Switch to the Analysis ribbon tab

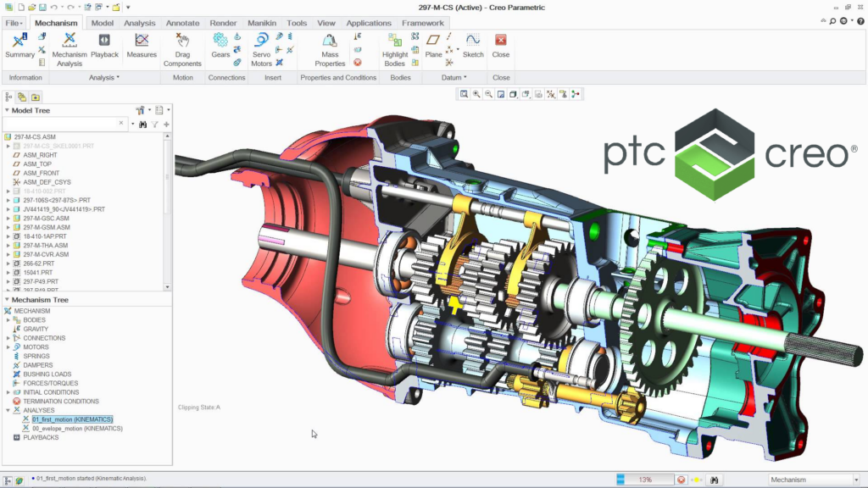click(x=140, y=23)
